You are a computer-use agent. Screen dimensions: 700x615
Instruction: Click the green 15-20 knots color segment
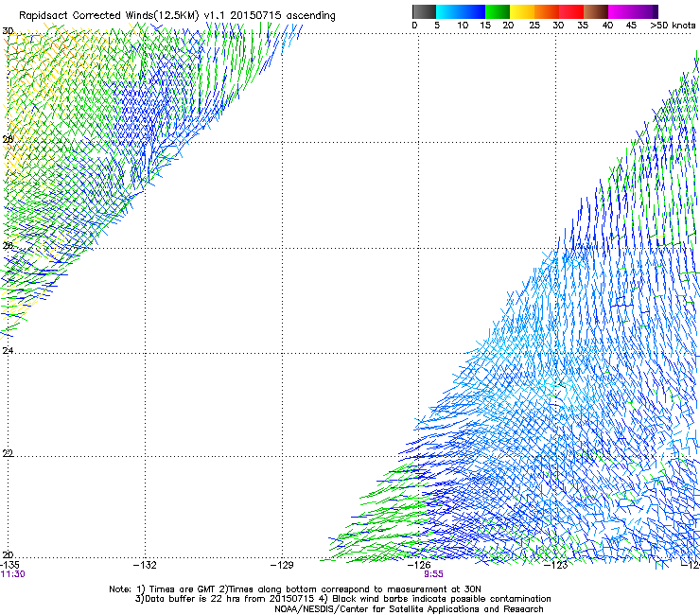[498, 11]
